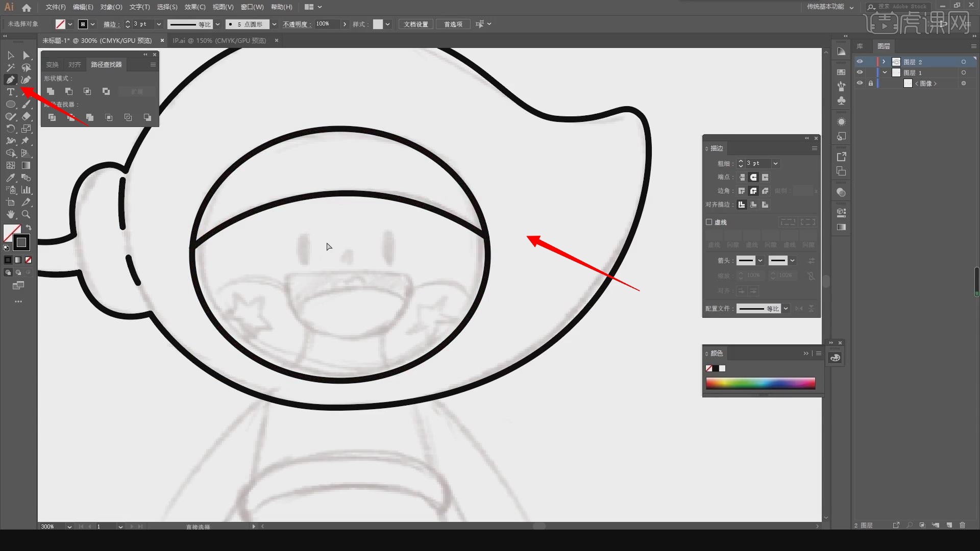Select the Selection (black arrow) tool
This screenshot has height=551, width=980.
tap(10, 55)
